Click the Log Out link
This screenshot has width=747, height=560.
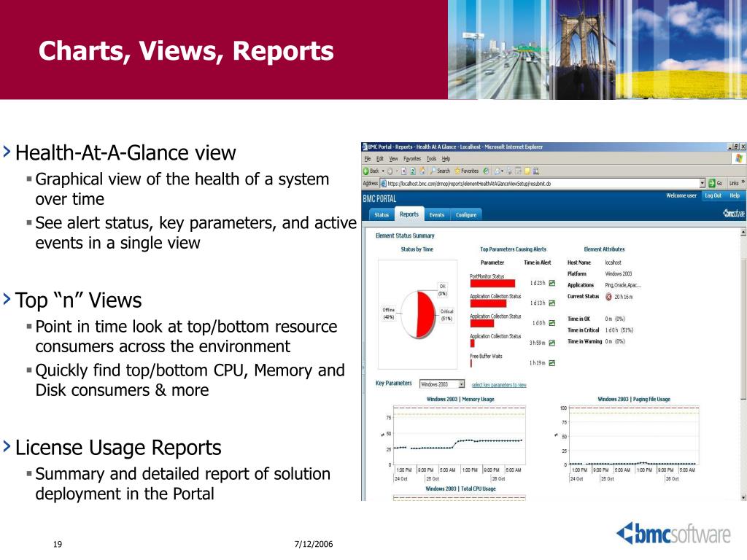[x=713, y=195]
